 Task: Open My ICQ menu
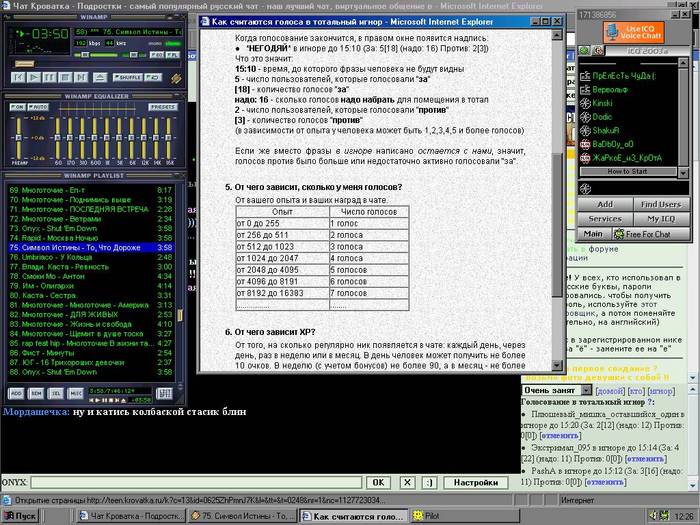click(661, 219)
